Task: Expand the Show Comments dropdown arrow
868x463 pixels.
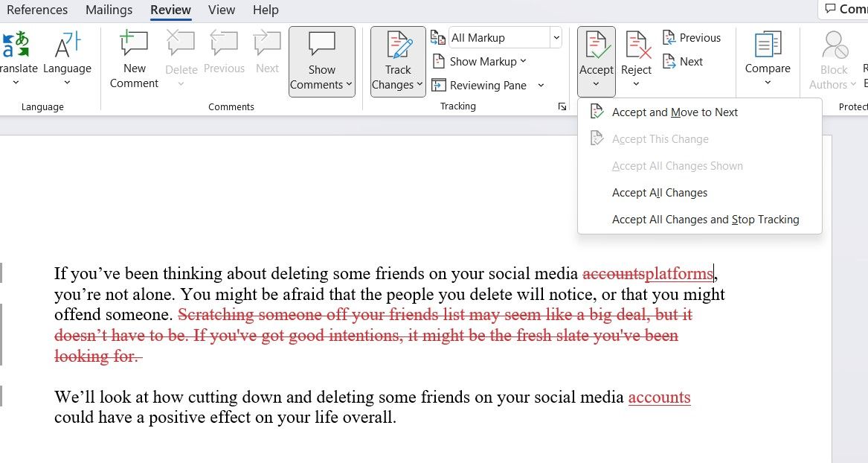Action: point(349,85)
